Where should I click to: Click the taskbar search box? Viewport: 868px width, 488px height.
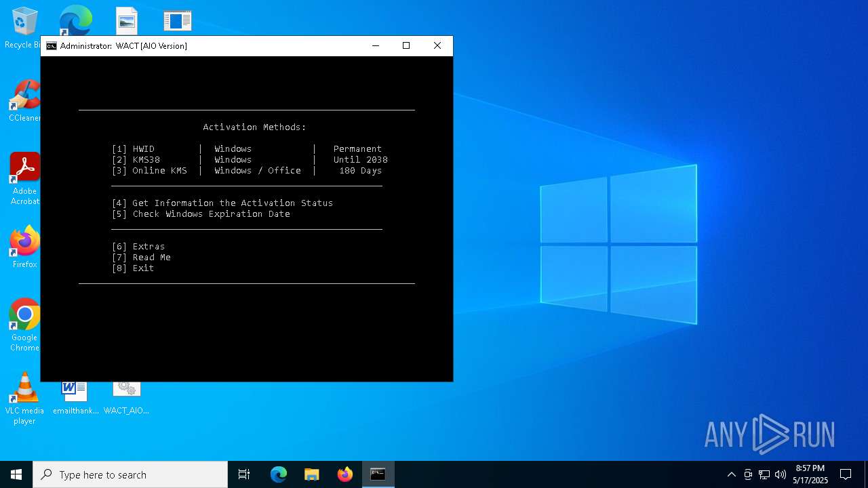pyautogui.click(x=130, y=474)
